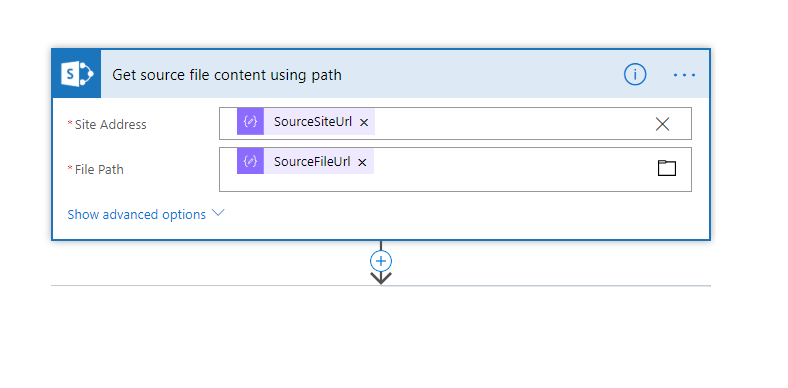788x388 pixels.
Task: Click the SharePoint connector icon
Action: point(76,74)
